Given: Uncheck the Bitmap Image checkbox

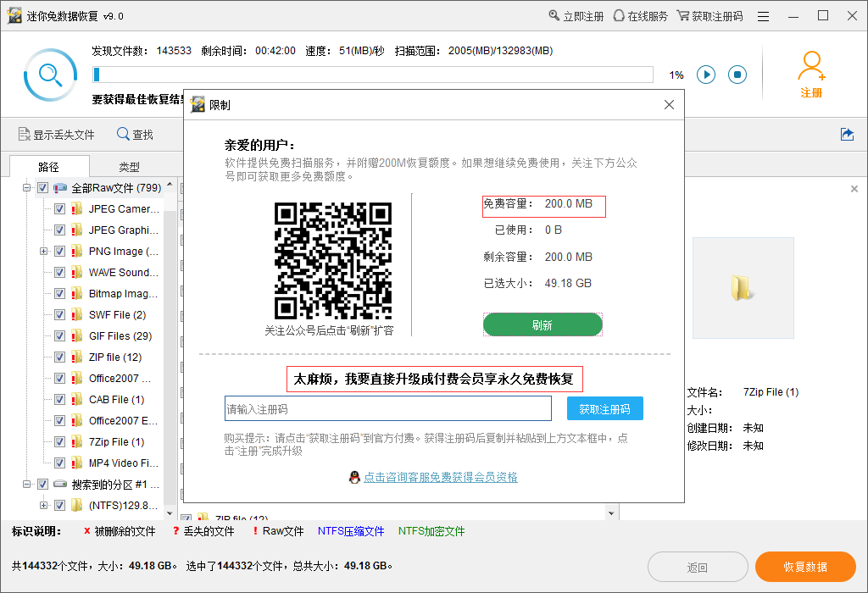Looking at the screenshot, I should 60,294.
